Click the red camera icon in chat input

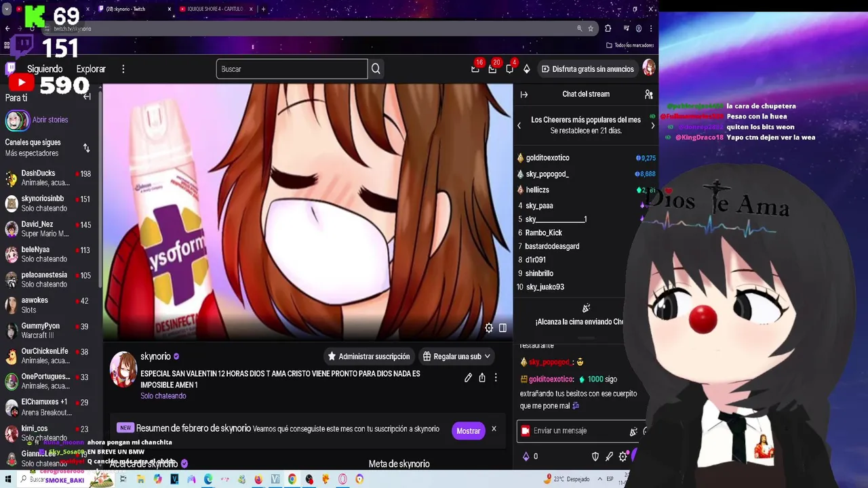(x=525, y=431)
